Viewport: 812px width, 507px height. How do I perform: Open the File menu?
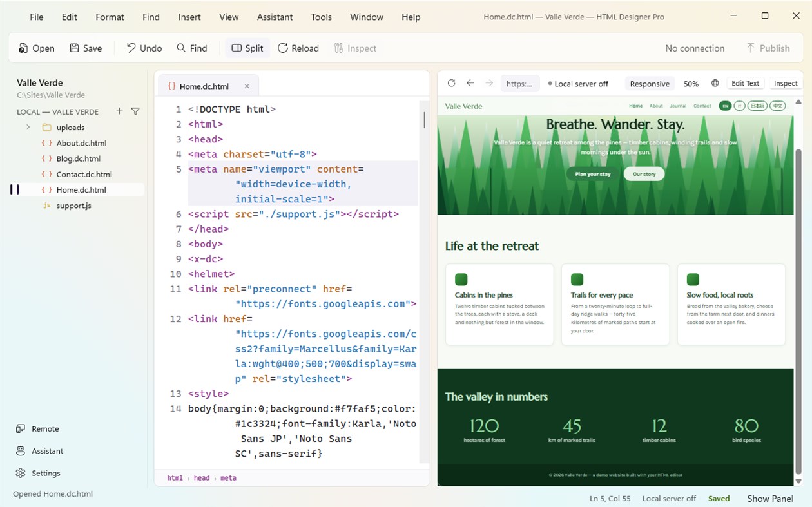tap(37, 17)
